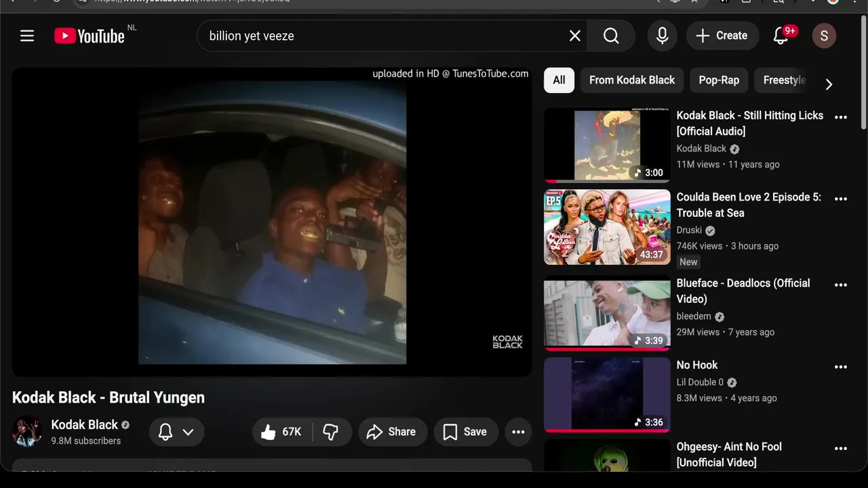Image resolution: width=868 pixels, height=488 pixels.
Task: Dislike the Brutal Yungen video
Action: [331, 432]
